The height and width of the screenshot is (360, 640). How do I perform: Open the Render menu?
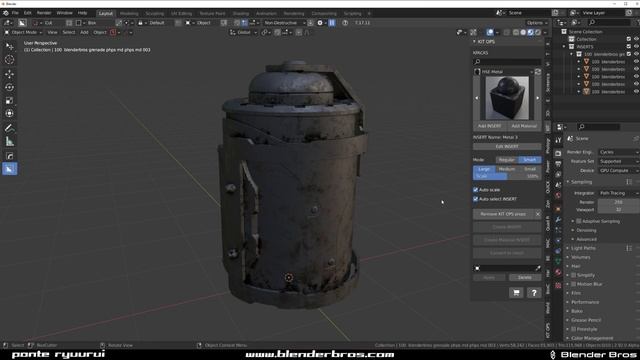pyautogui.click(x=44, y=13)
